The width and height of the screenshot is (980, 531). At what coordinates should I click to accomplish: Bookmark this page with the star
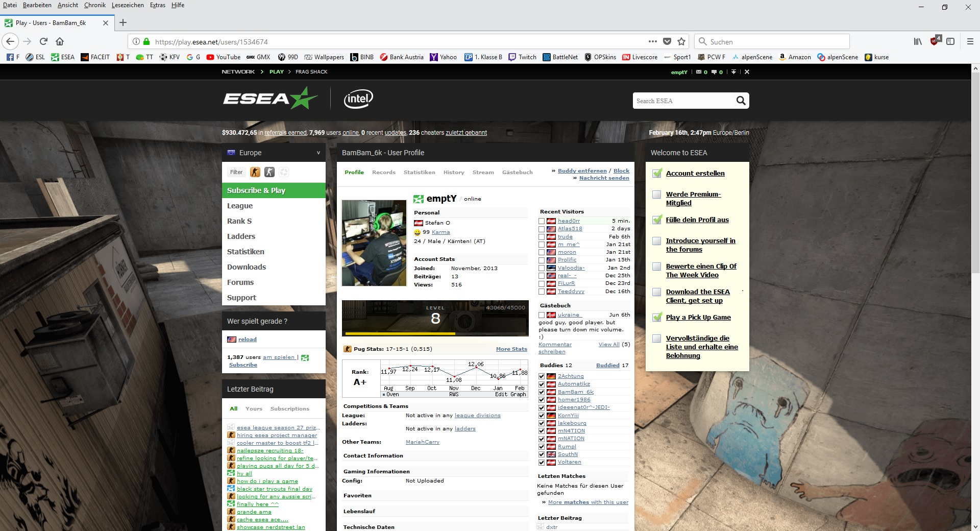tap(681, 41)
